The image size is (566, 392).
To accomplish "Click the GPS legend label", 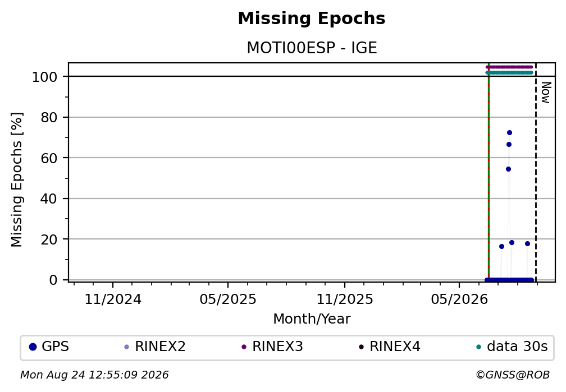I will [55, 347].
